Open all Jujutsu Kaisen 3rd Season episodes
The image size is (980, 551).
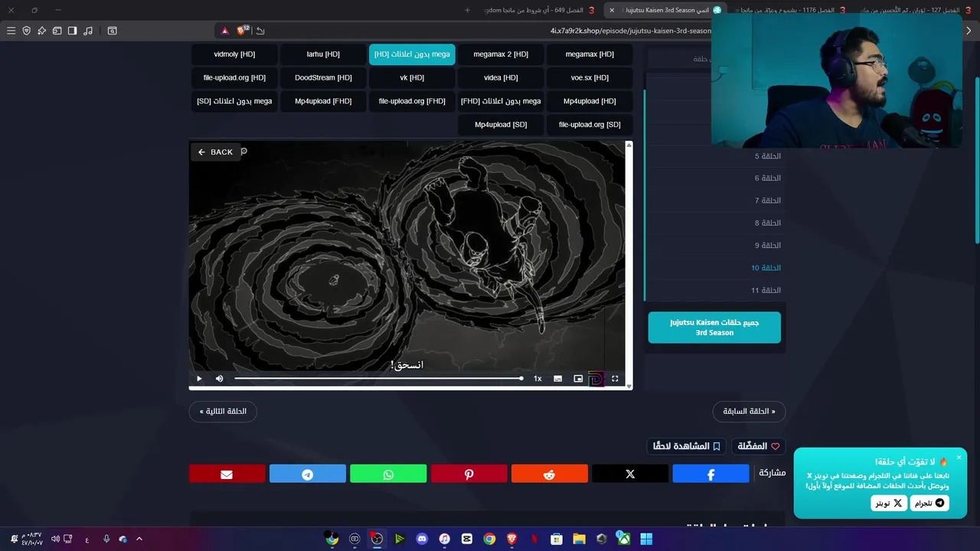click(714, 328)
